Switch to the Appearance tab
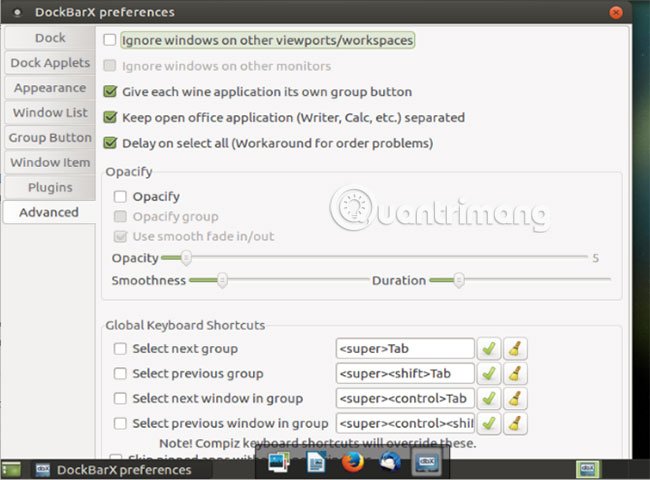Image resolution: width=650 pixels, height=480 pixels. coord(50,88)
